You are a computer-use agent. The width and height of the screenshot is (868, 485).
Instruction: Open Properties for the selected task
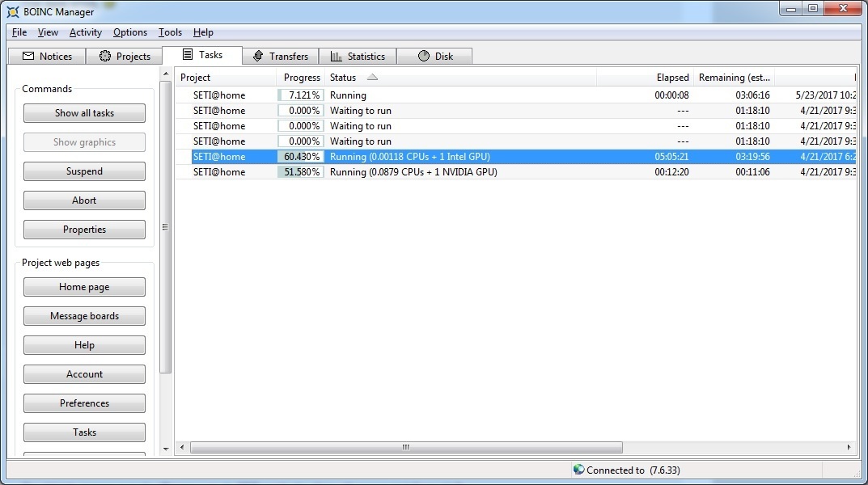coord(84,229)
